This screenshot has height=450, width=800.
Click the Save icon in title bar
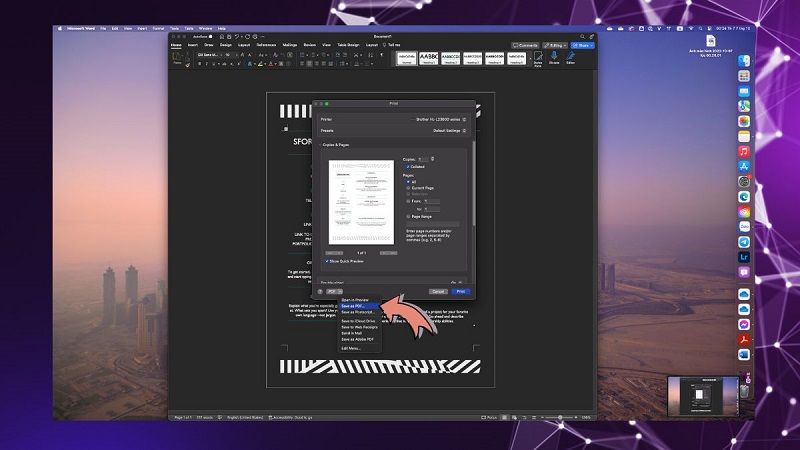[229, 37]
